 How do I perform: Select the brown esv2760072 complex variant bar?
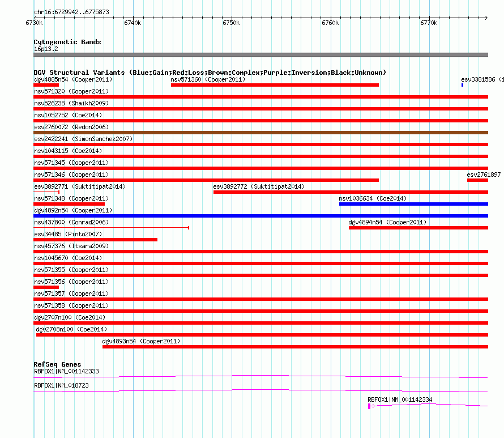tap(260, 133)
